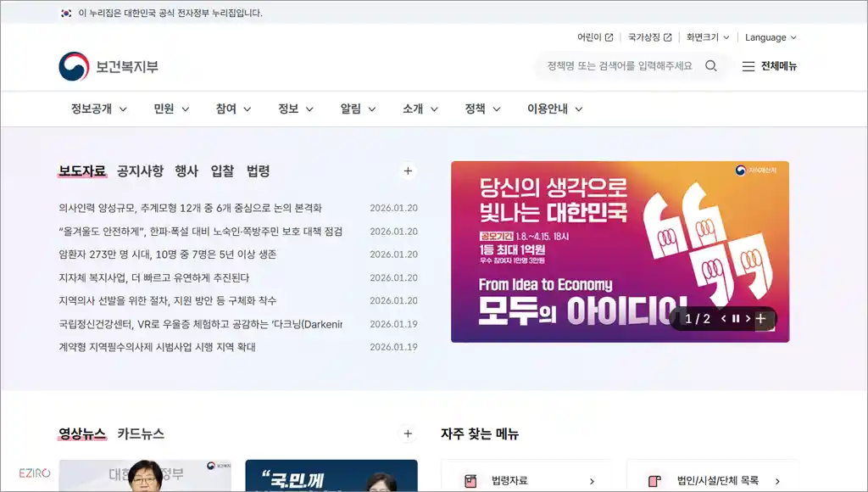Switch to the 공지사항 tab
868x492 pixels.
[138, 171]
